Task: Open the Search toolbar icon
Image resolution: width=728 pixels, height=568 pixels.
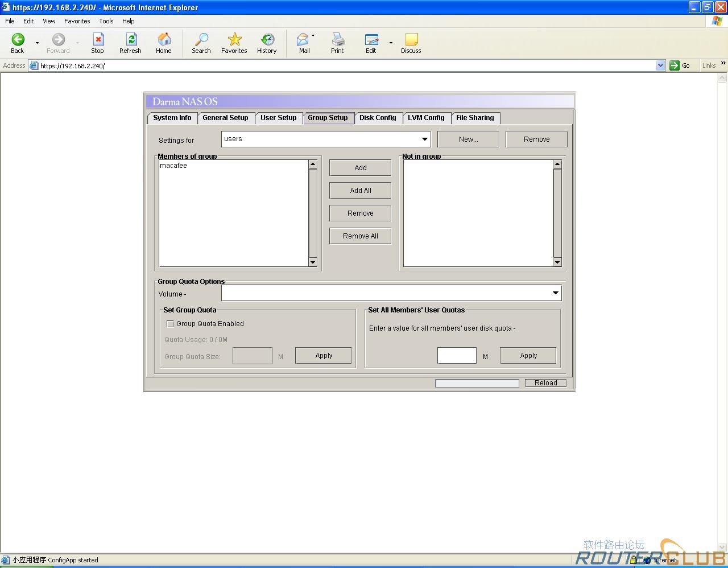Action: coord(201,39)
